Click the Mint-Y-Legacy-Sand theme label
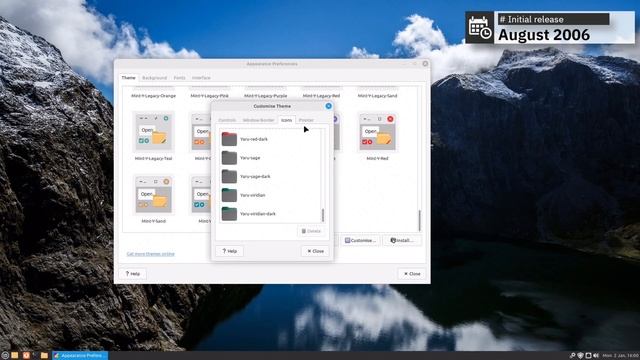The height and width of the screenshot is (360, 640). click(377, 96)
